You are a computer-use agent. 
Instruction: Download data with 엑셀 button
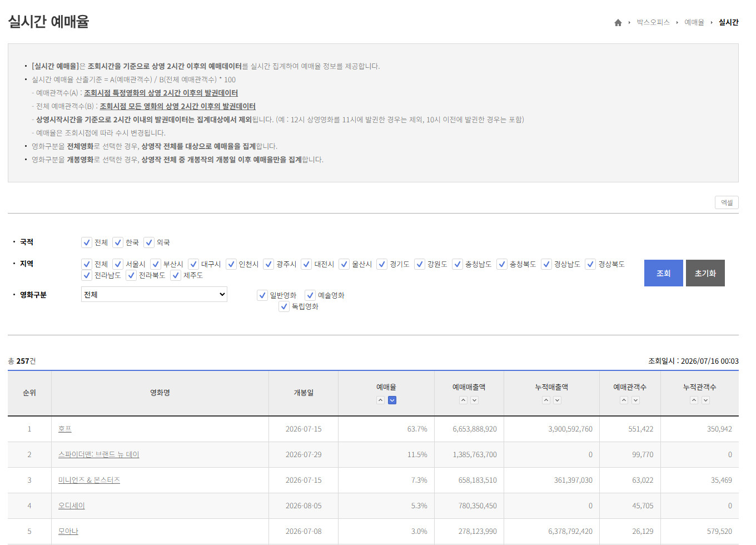click(x=727, y=202)
